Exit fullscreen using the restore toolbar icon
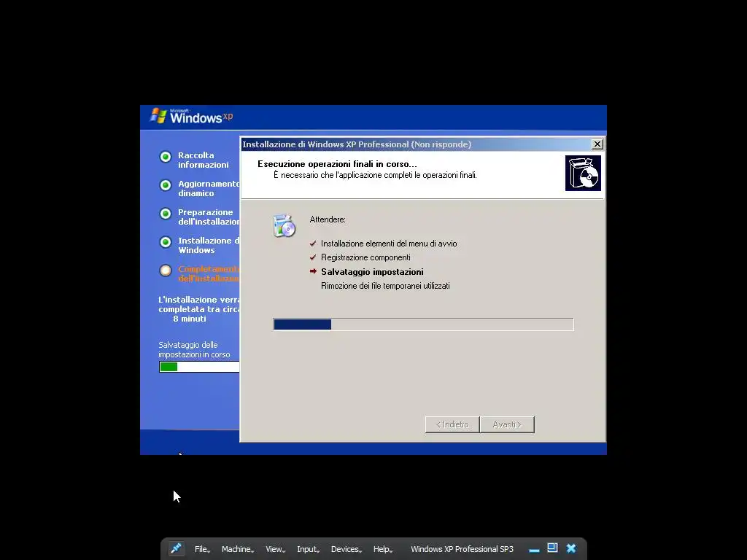The height and width of the screenshot is (560, 747). pos(552,548)
